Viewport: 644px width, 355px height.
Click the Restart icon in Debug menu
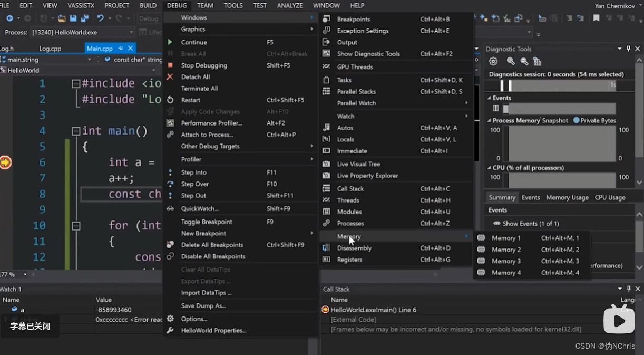coord(170,100)
